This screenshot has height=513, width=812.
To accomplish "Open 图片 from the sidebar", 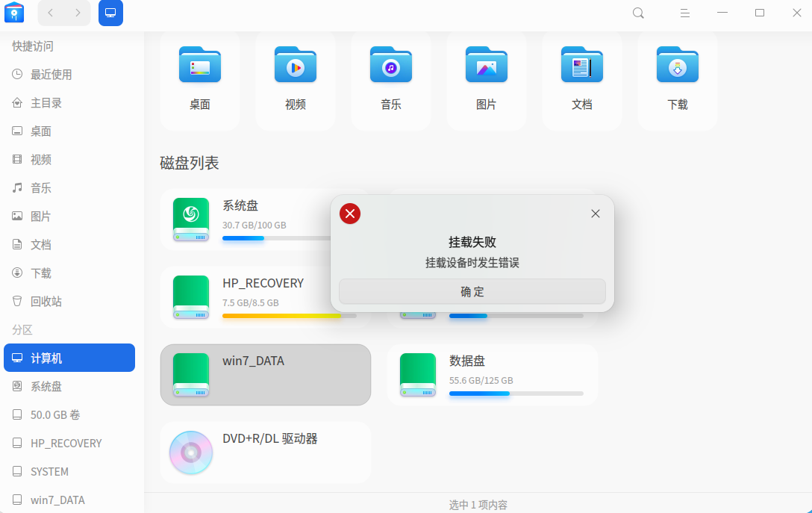I will 69,216.
